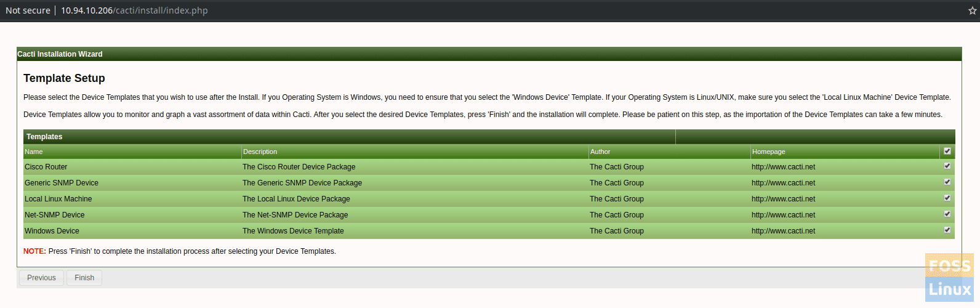Click the Local Linux Machine homepage URL
Image resolution: width=980 pixels, height=308 pixels.
(x=783, y=199)
